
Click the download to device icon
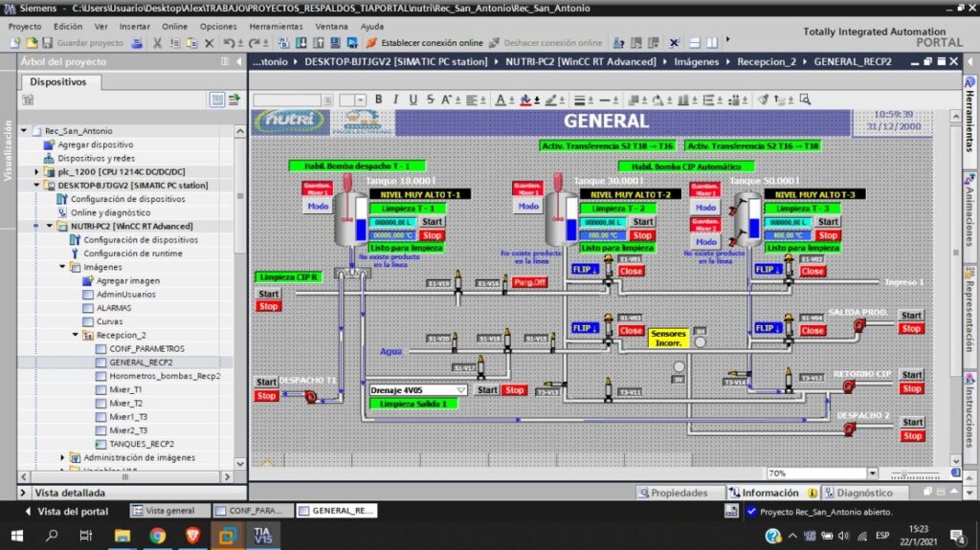click(301, 43)
